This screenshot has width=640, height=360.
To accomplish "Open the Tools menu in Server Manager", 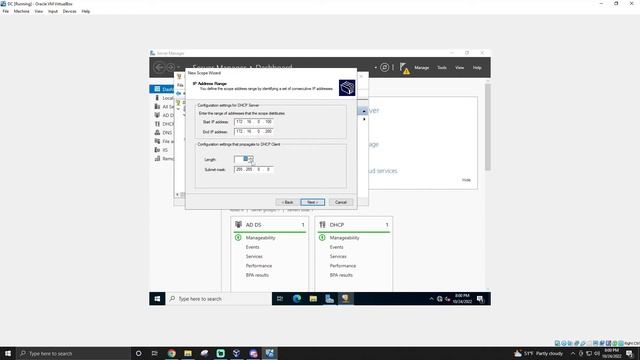I will point(442,68).
